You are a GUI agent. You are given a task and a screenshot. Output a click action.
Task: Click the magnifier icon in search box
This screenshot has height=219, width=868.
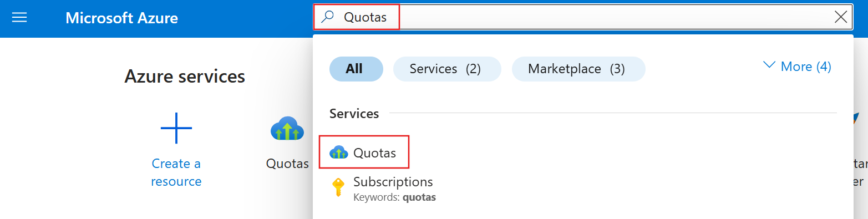point(328,17)
